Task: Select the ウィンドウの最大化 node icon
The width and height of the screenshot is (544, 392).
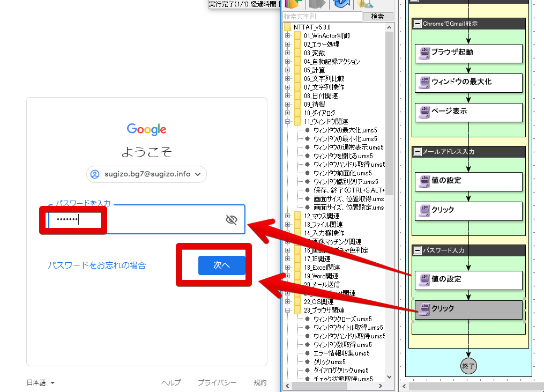Action: 424,82
